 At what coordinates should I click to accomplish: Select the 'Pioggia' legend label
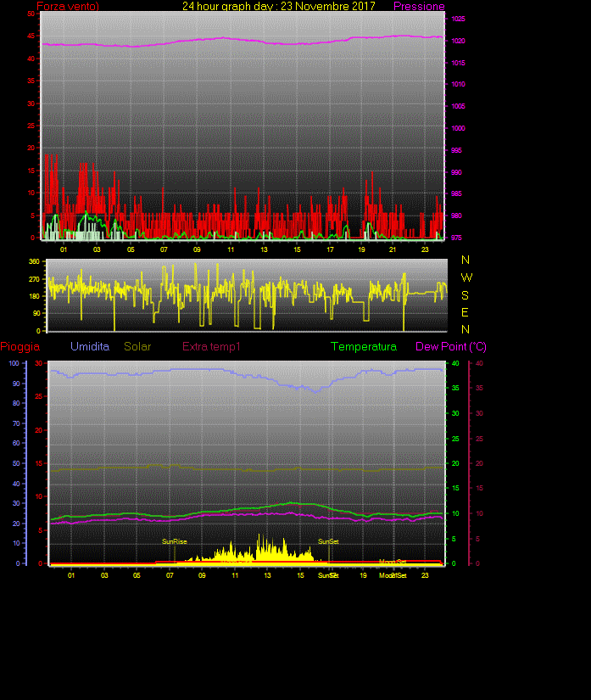(x=20, y=346)
